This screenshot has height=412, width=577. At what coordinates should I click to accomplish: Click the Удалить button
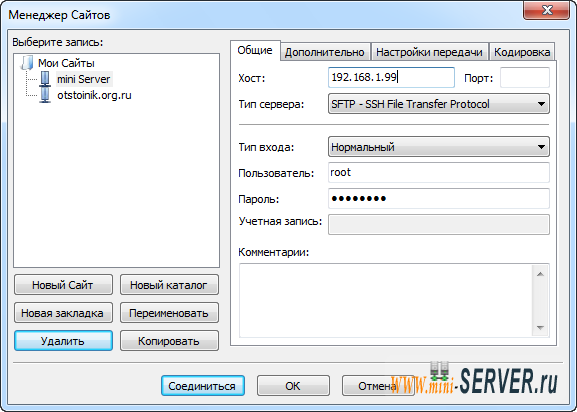pos(63,341)
